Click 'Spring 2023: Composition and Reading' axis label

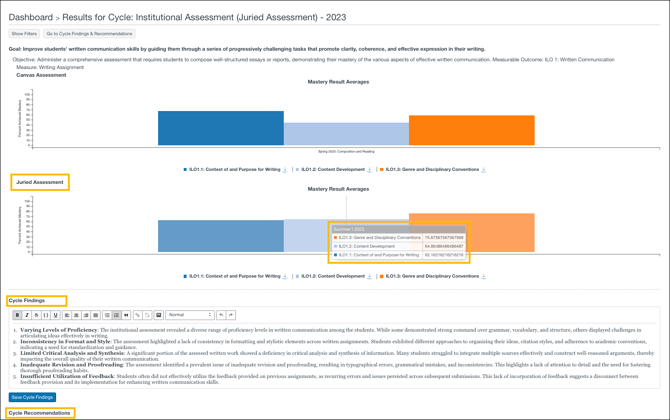346,151
